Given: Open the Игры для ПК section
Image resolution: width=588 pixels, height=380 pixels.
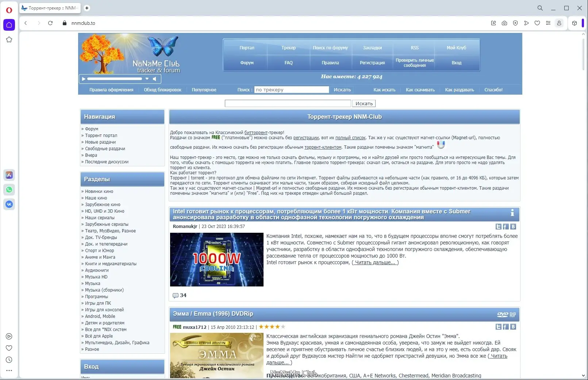Looking at the screenshot, I should click(x=98, y=303).
